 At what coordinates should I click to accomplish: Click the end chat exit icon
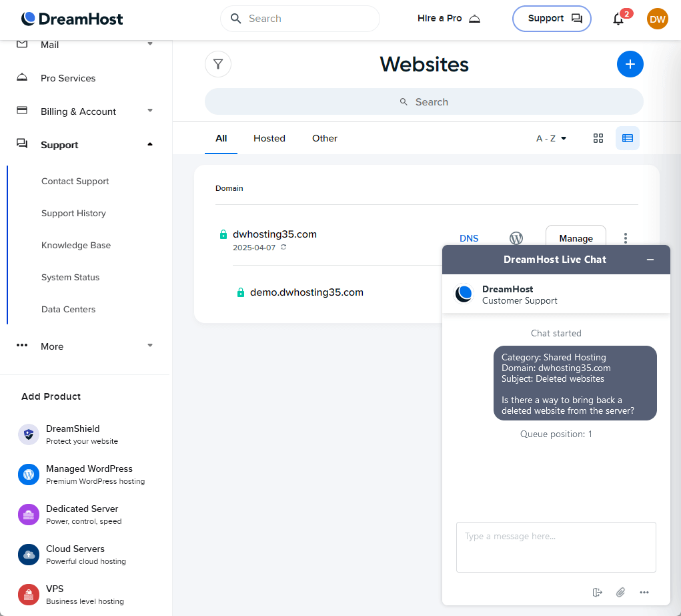tap(597, 592)
